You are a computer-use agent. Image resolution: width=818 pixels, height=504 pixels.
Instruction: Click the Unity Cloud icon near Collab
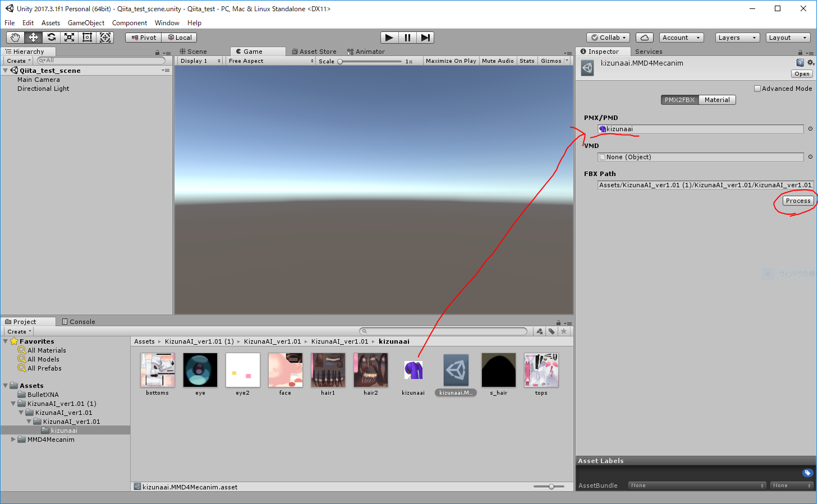pyautogui.click(x=644, y=37)
